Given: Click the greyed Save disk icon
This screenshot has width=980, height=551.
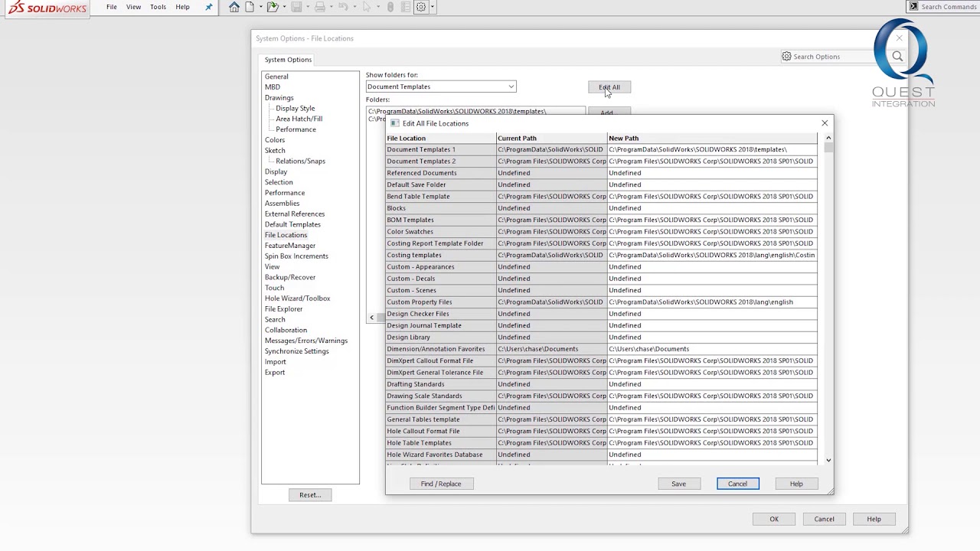Looking at the screenshot, I should coord(296,7).
